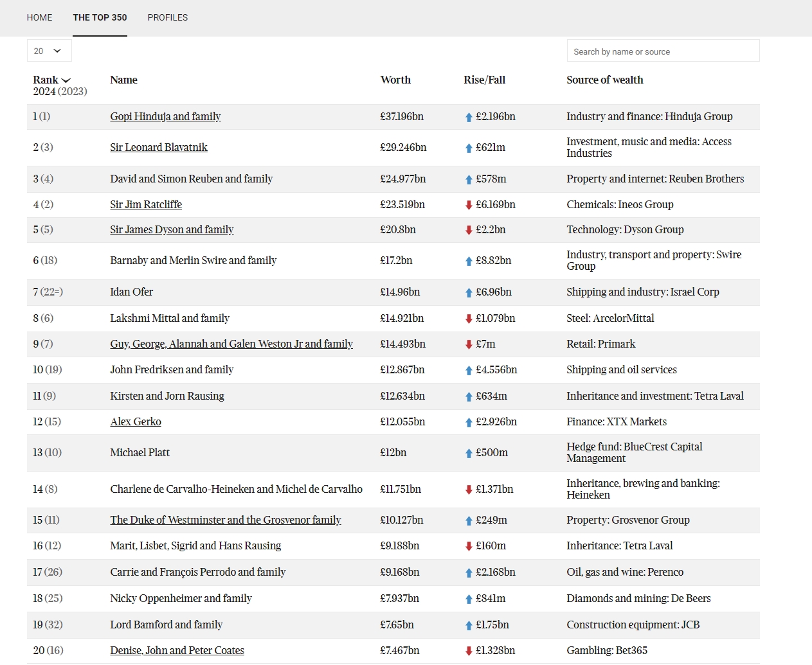This screenshot has width=812, height=665.
Task: Click Carrie and François Perrodo and family
Action: point(198,572)
